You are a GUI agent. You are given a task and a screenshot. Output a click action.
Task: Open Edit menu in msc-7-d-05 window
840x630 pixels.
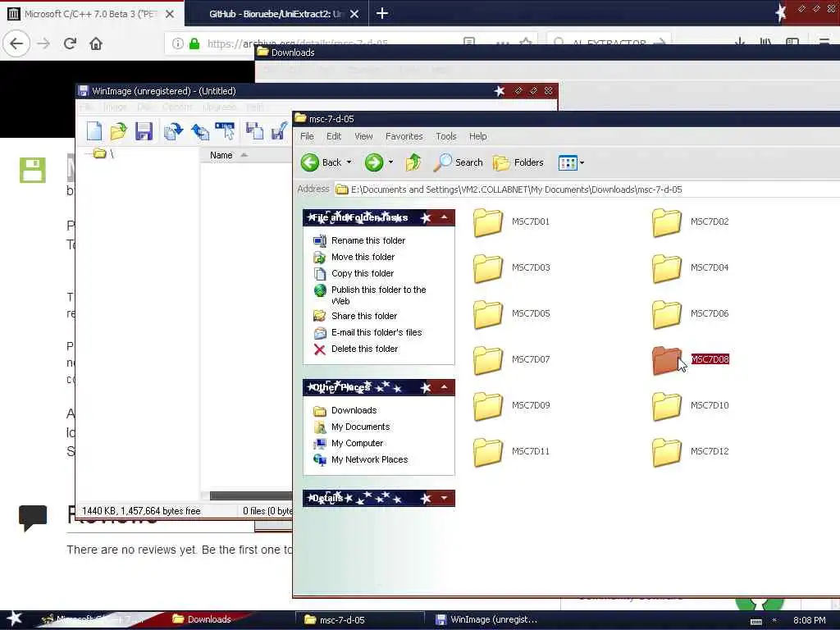click(334, 137)
